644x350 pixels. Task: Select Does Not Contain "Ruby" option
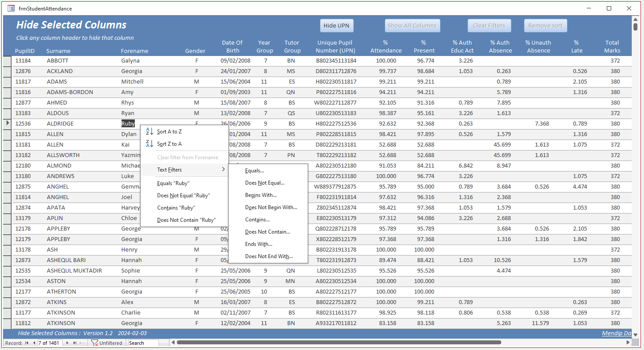184,220
